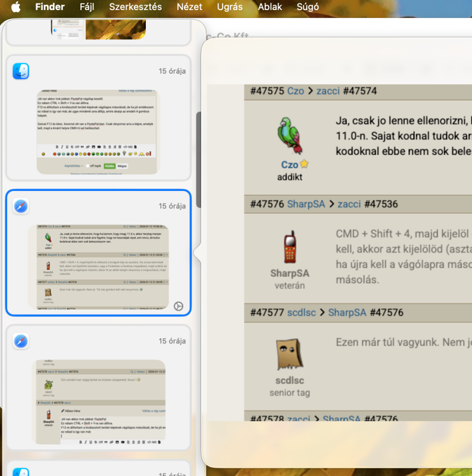
Task: Select the leaf wallpaper clip thumbnail at top
Action: [98, 29]
